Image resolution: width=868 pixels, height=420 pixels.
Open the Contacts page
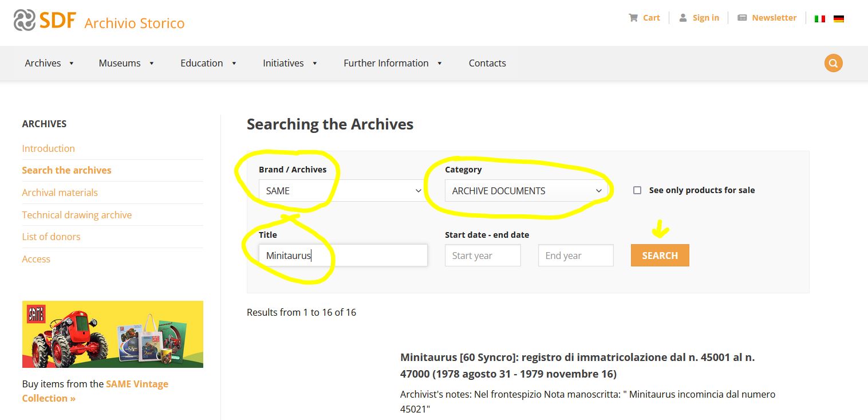[x=487, y=63]
